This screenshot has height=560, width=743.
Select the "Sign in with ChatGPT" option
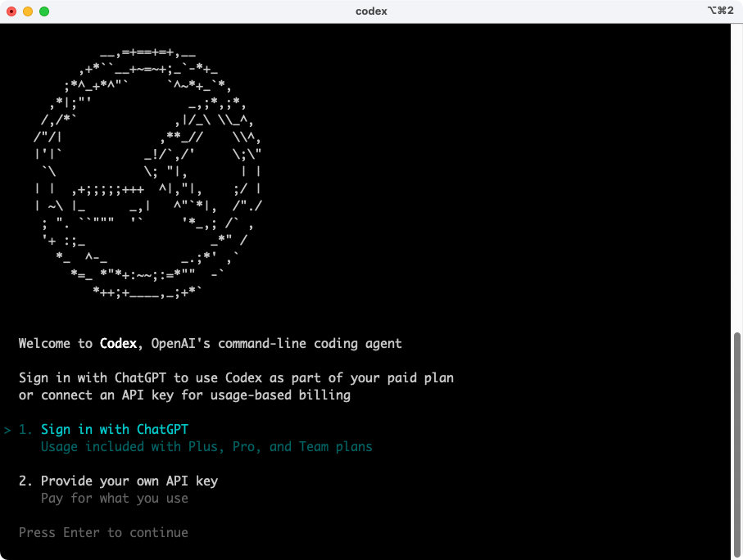[114, 430]
